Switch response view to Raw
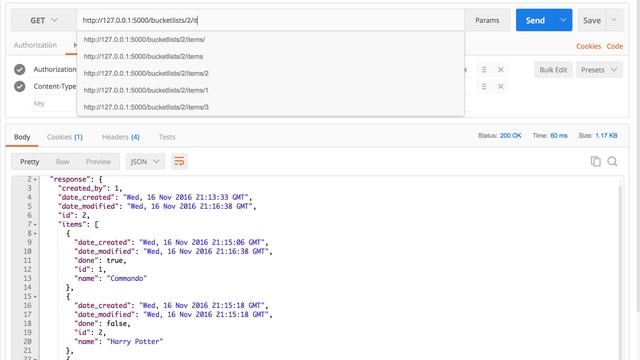This screenshot has width=640, height=360. [x=62, y=162]
